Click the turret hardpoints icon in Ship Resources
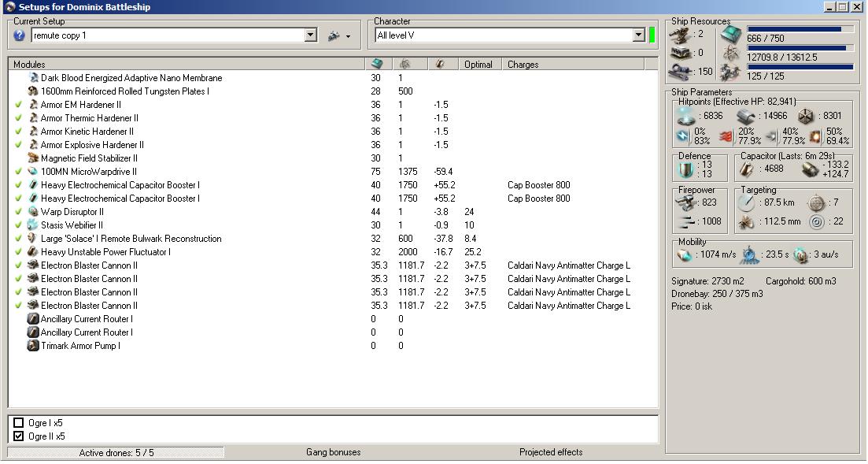The image size is (868, 464). pyautogui.click(x=680, y=35)
